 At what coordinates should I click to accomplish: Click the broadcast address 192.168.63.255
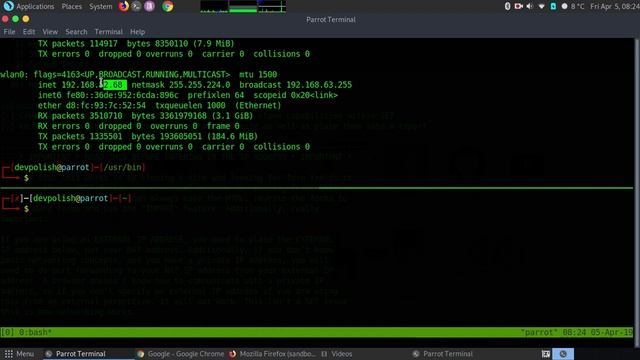[296, 84]
